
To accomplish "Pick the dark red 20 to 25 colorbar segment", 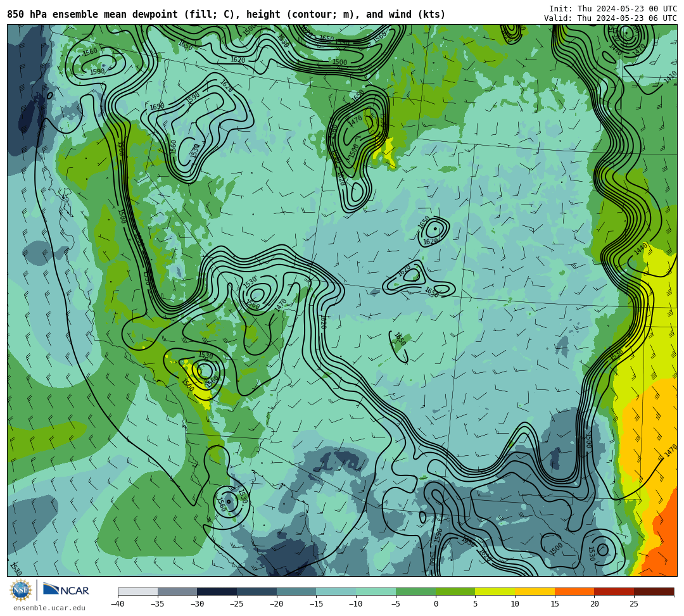I will (614, 591).
